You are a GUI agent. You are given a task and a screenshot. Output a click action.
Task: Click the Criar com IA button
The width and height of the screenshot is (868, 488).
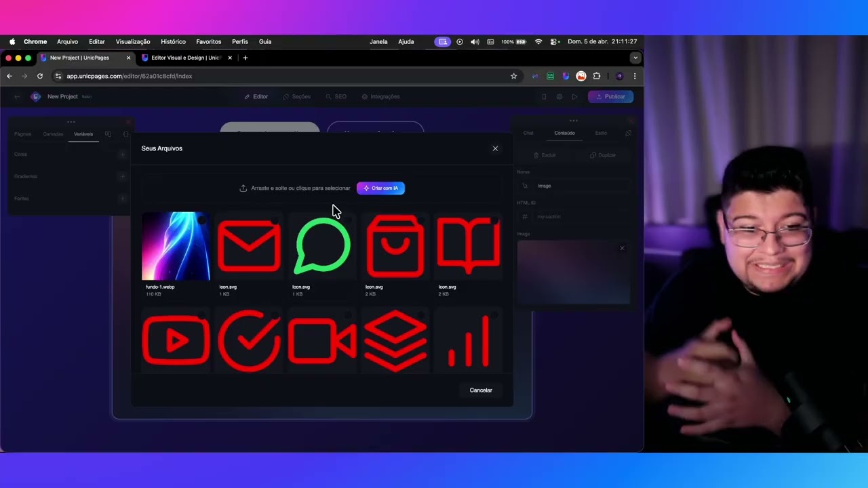click(380, 188)
